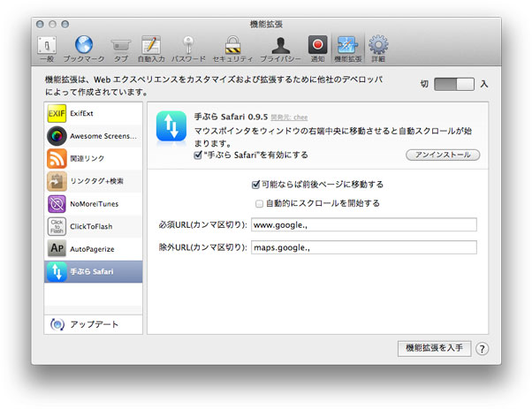Open the セキュリティ padlock pane
The height and width of the screenshot is (409, 532).
click(232, 49)
